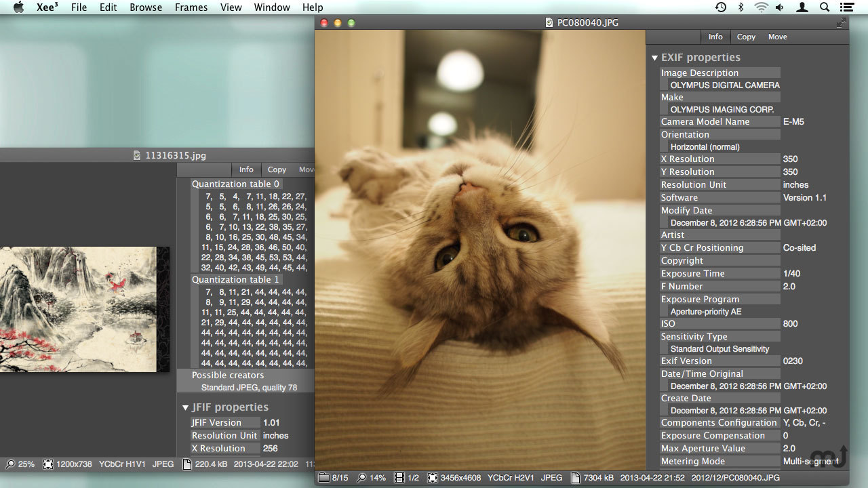Open Time Machine menu bar icon
The height and width of the screenshot is (488, 868).
tap(721, 7)
